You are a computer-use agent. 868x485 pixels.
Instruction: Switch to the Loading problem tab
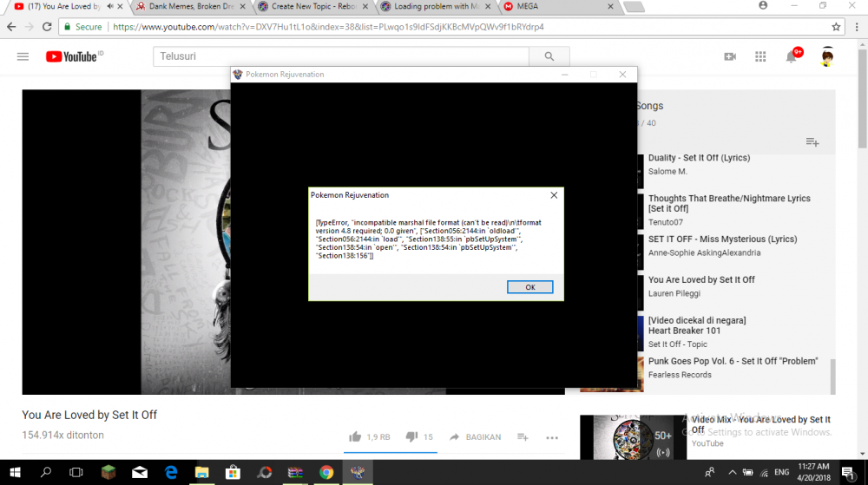tap(437, 7)
